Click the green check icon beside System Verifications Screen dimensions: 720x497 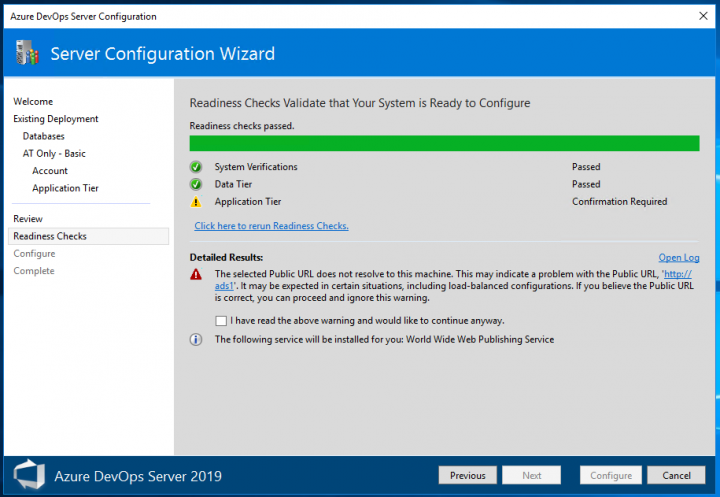pyautogui.click(x=196, y=167)
